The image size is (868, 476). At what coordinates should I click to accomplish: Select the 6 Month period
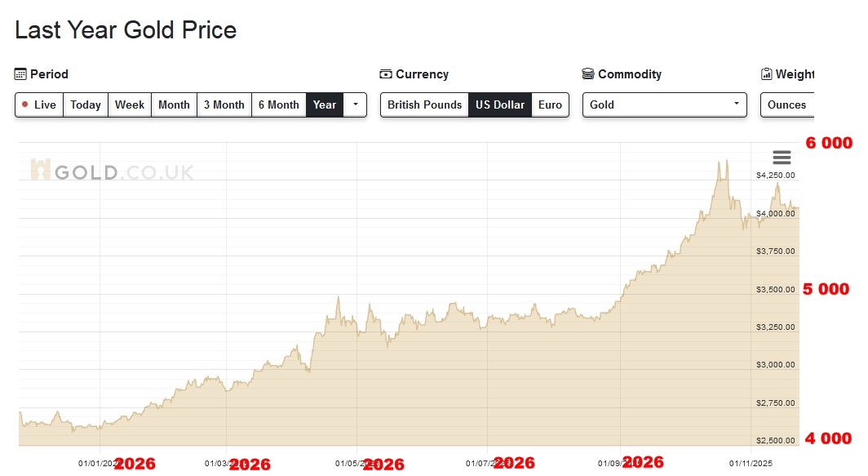click(279, 105)
